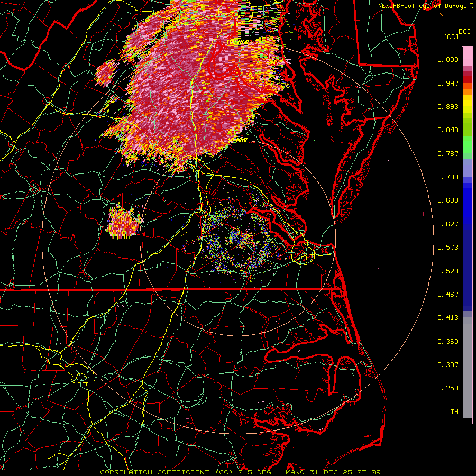Screen dimensions: 476x476
Task: Pick the light pink swatch at the color bar top
Action: pos(467,56)
